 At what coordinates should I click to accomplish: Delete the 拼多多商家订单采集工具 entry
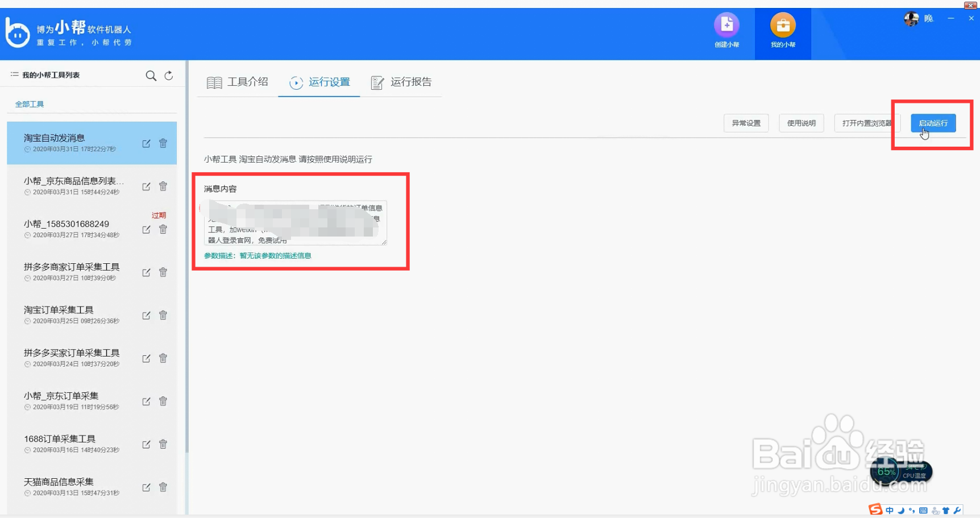tap(163, 272)
